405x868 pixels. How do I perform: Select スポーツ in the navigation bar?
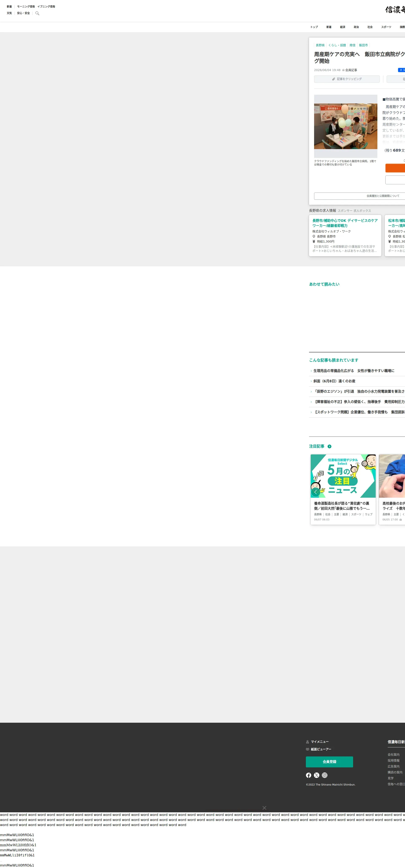tap(386, 27)
